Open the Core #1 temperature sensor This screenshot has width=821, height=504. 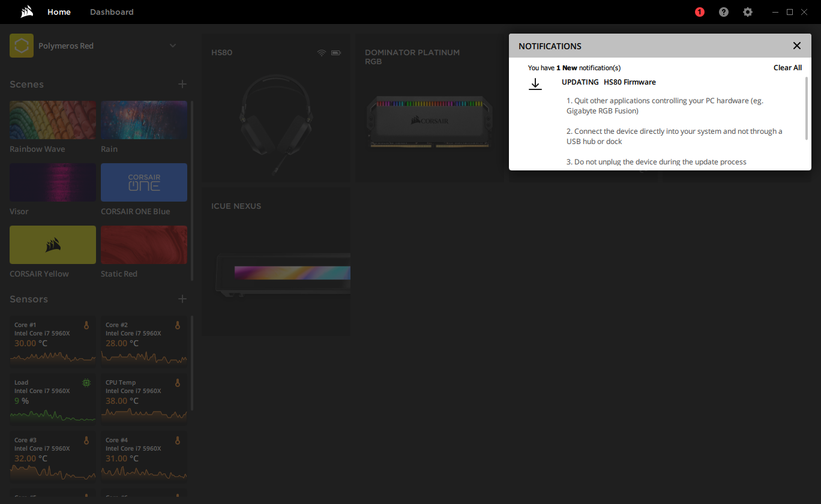[x=53, y=341]
